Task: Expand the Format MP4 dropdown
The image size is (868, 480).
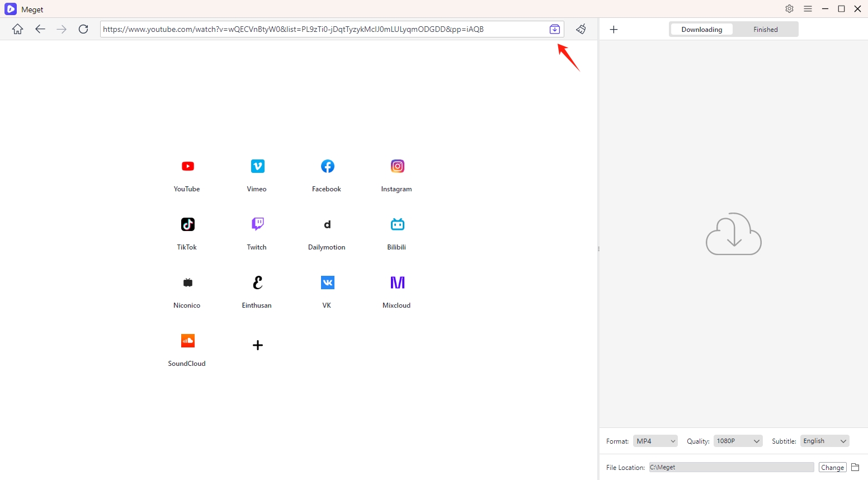Action: point(655,441)
